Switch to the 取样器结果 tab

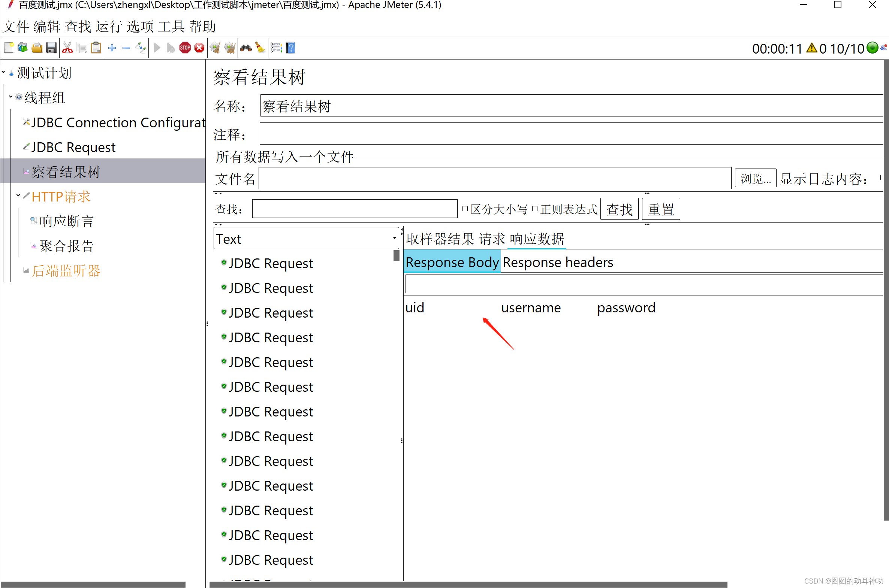point(440,239)
